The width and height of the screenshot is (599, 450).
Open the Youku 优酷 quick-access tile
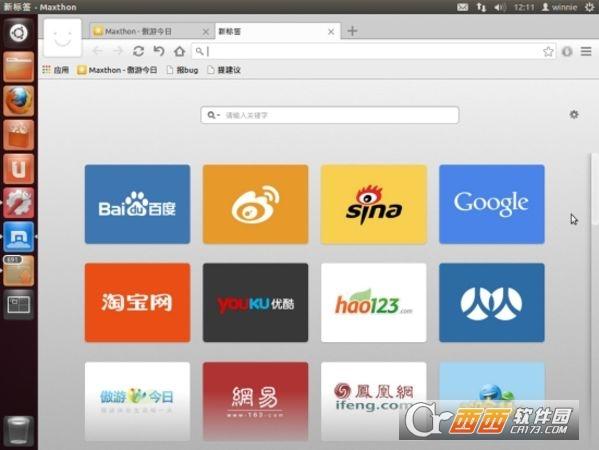(256, 303)
